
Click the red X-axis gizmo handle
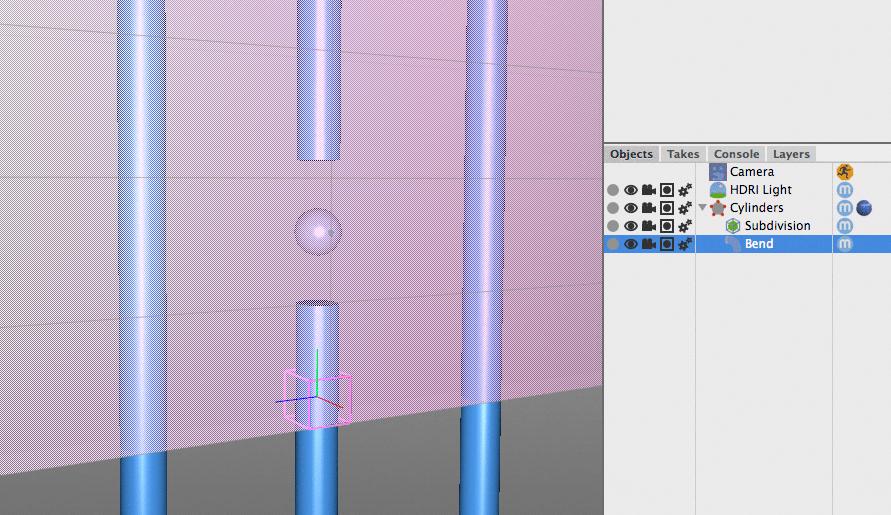[332, 403]
